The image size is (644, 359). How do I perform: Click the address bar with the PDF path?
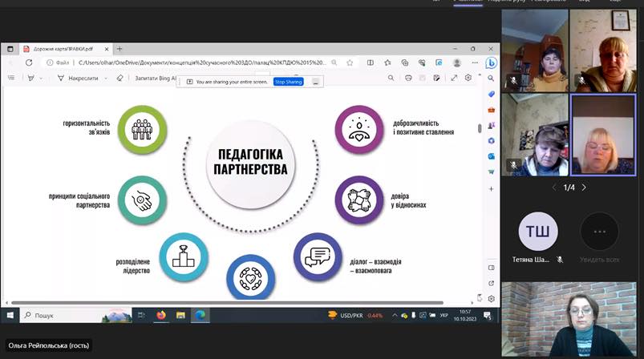(201, 63)
